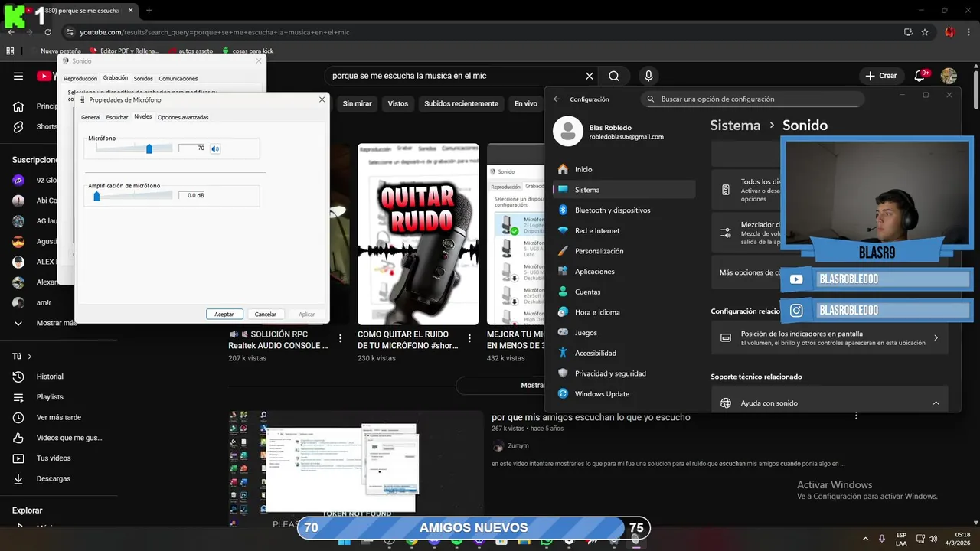Open options for SOLUCIÓN RPC Realtek video

(x=341, y=337)
